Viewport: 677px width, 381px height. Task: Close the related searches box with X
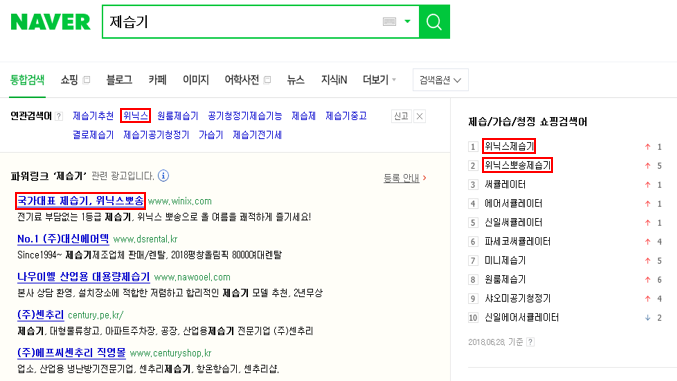pos(419,116)
